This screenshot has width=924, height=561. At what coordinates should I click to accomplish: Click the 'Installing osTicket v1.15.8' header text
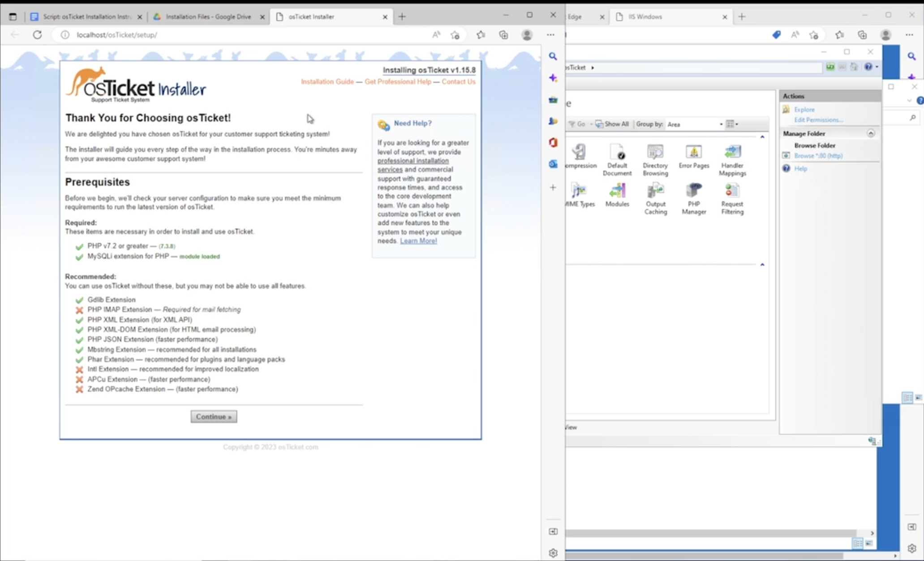point(429,70)
